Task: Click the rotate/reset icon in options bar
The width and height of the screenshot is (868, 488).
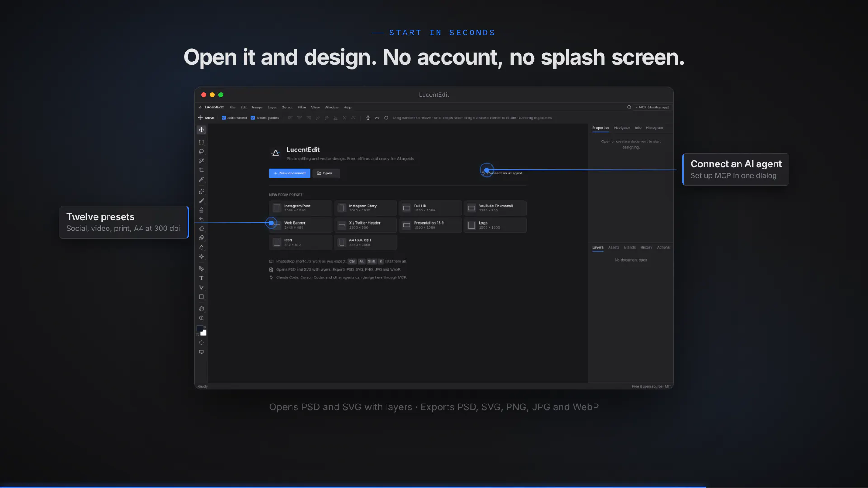Action: click(386, 118)
